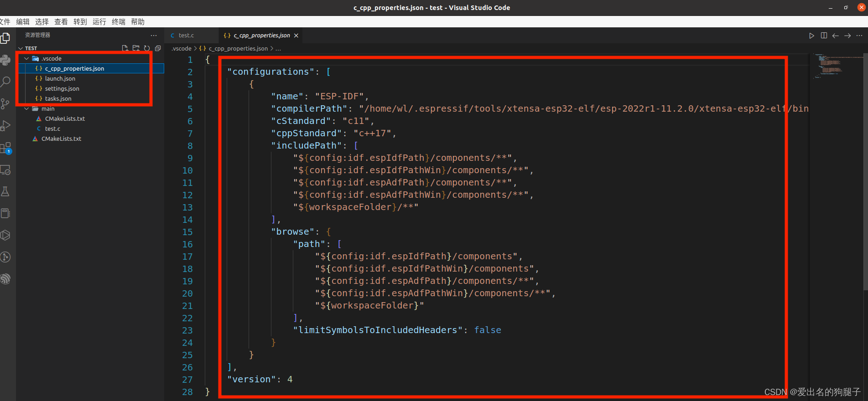Open the Git graph circle icon
The height and width of the screenshot is (401, 868).
coord(5,257)
